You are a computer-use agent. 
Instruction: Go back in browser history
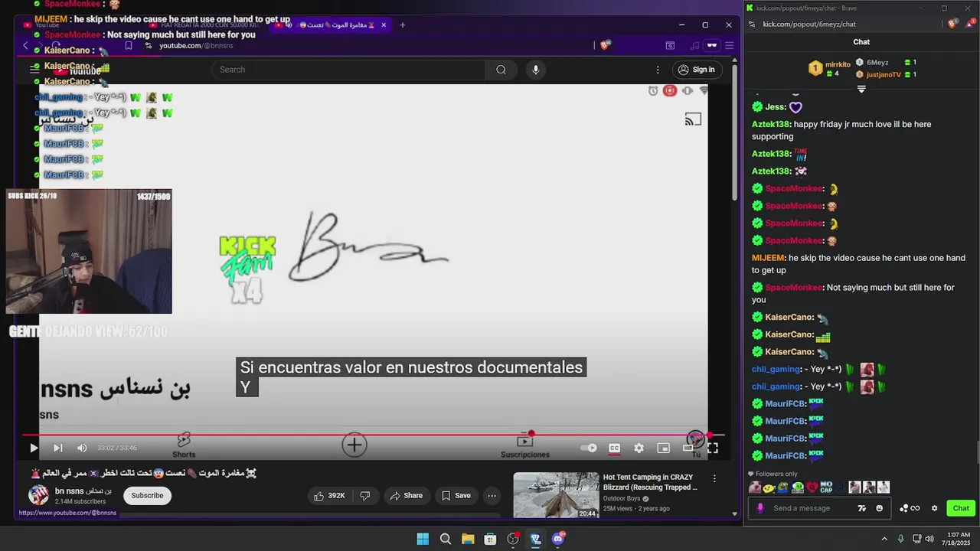[25, 45]
